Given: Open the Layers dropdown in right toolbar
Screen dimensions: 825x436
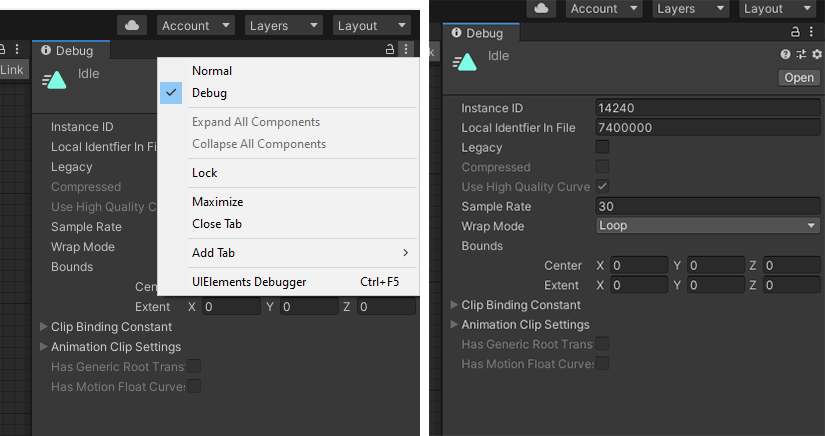Looking at the screenshot, I should [x=689, y=8].
